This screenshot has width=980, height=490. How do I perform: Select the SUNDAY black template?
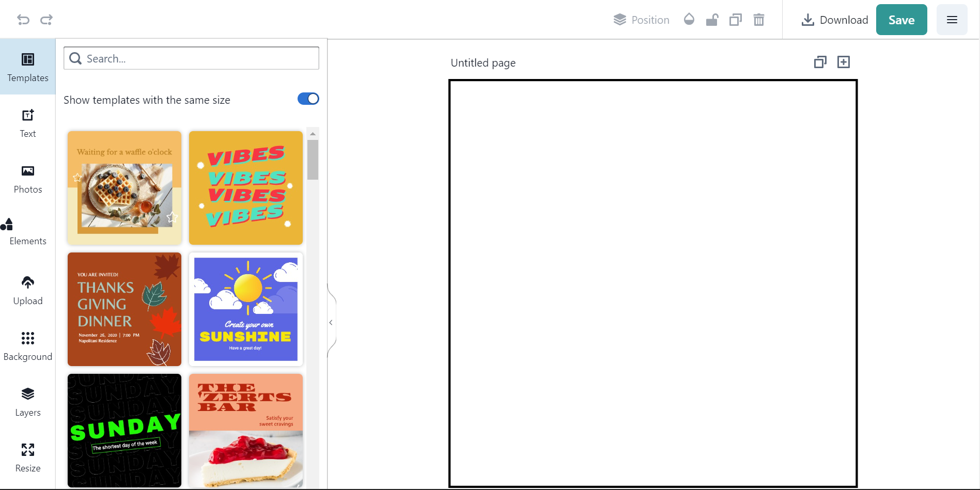pos(125,431)
